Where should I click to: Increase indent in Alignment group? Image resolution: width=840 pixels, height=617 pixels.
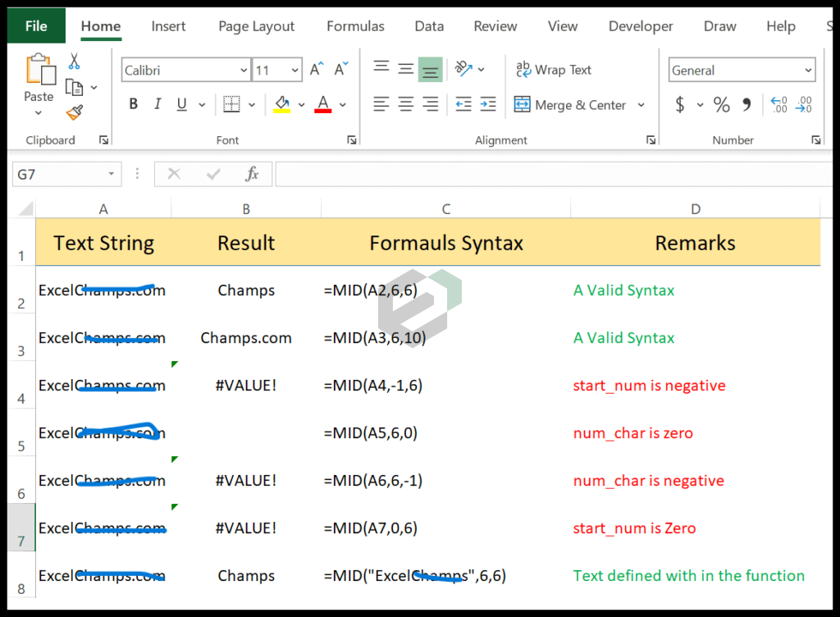coord(488,104)
